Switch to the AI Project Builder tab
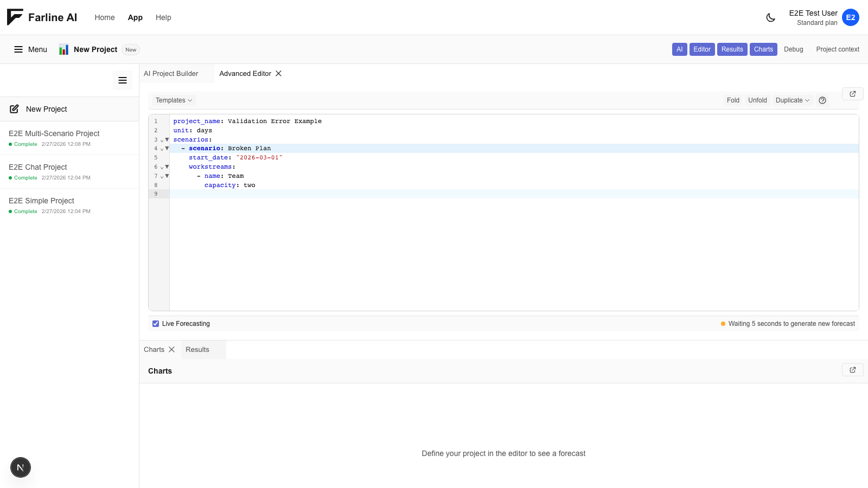The width and height of the screenshot is (868, 488). click(171, 73)
